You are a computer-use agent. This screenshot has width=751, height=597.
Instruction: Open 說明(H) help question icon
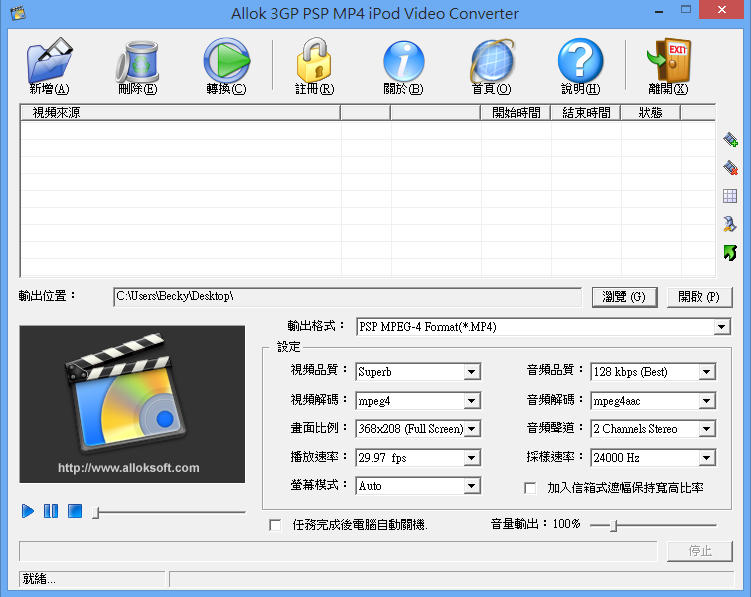(x=580, y=60)
